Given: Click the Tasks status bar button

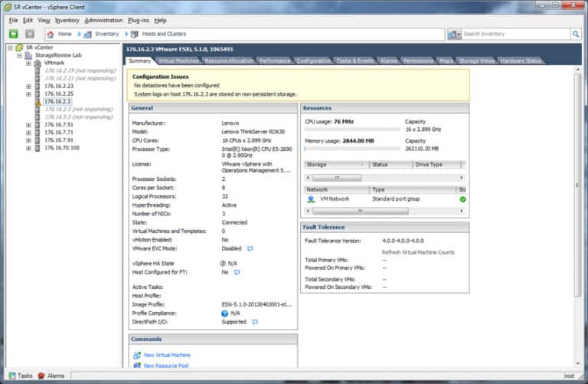Looking at the screenshot, I should (x=21, y=376).
